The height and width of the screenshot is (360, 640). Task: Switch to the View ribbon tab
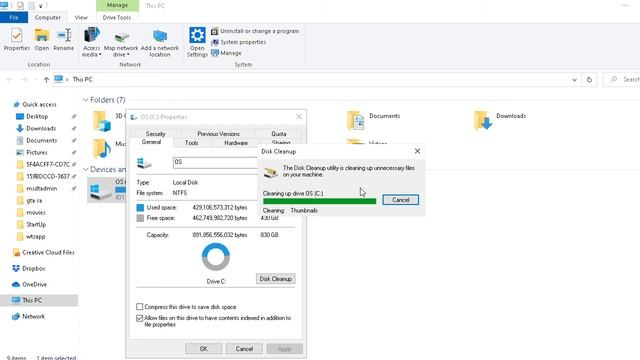[x=81, y=18]
